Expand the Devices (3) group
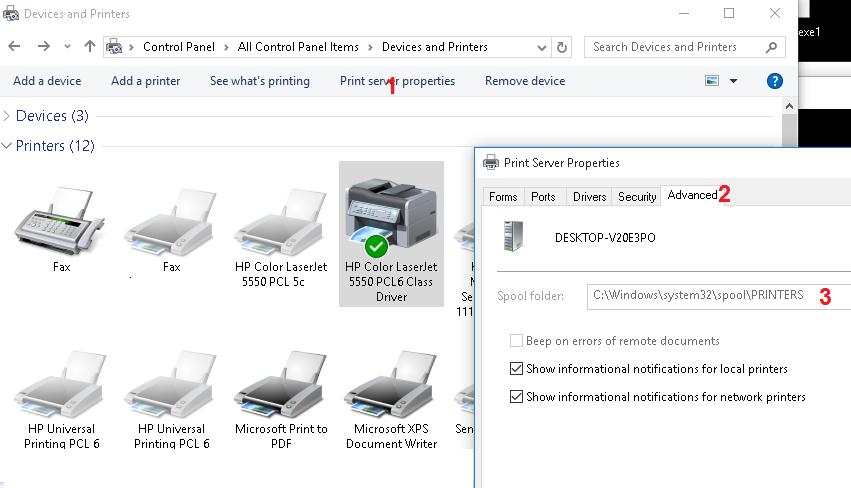Image resolution: width=851 pixels, height=488 pixels. pyautogui.click(x=8, y=116)
